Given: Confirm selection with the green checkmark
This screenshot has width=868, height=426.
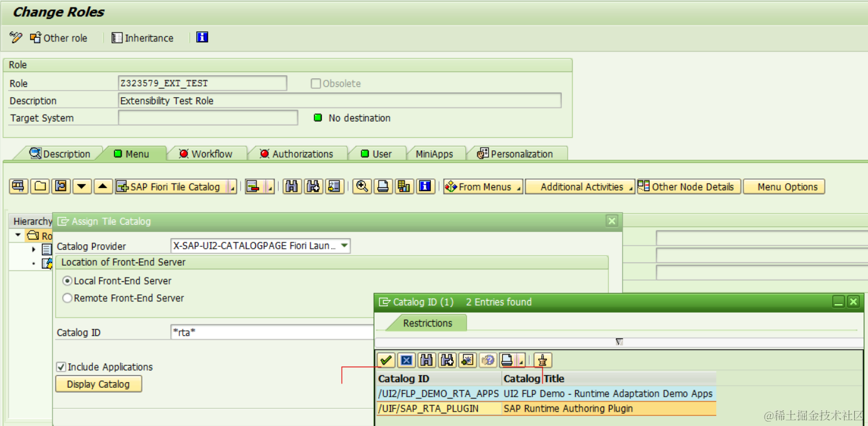Looking at the screenshot, I should click(386, 360).
